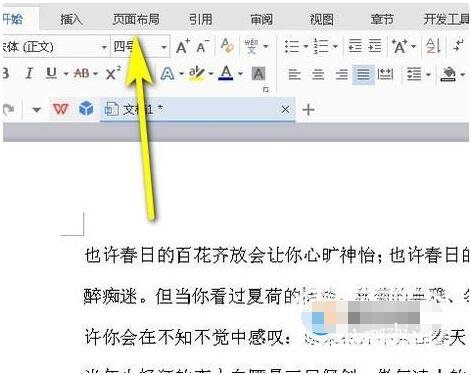Increase font size with A+ icon
The image size is (471, 375).
pyautogui.click(x=183, y=47)
